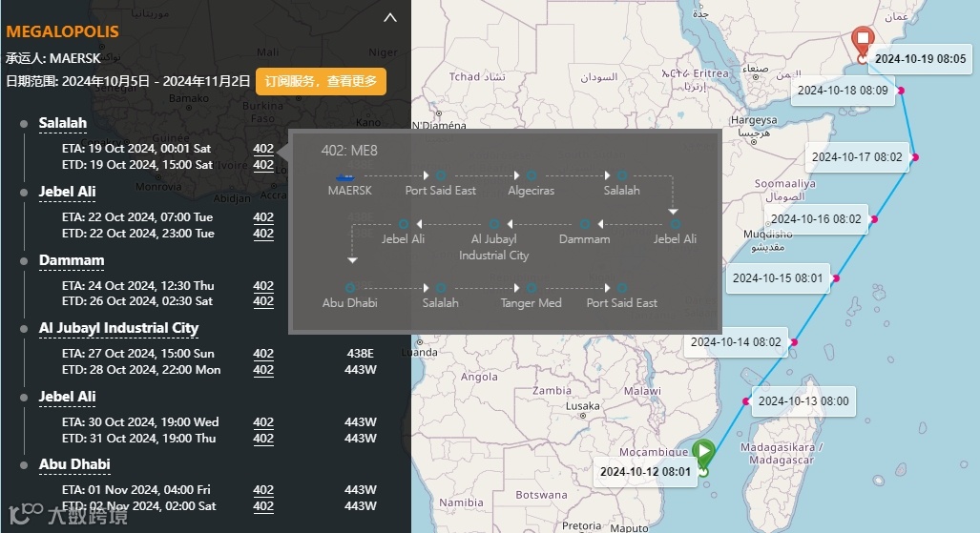
Task: Click 402 link beside Dammam ETA 24 Oct
Action: click(263, 285)
